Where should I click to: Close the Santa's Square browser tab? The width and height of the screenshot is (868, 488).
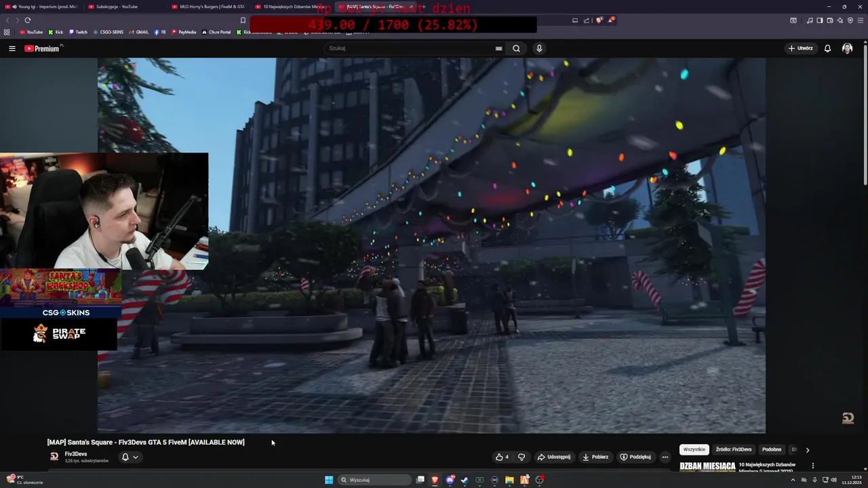pos(411,6)
